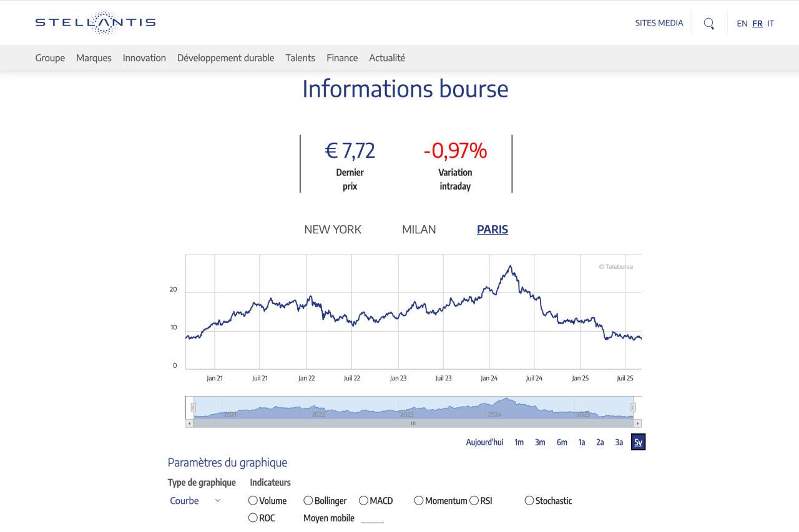Click the SITES MEDIA link
The width and height of the screenshot is (799, 532).
[x=659, y=23]
